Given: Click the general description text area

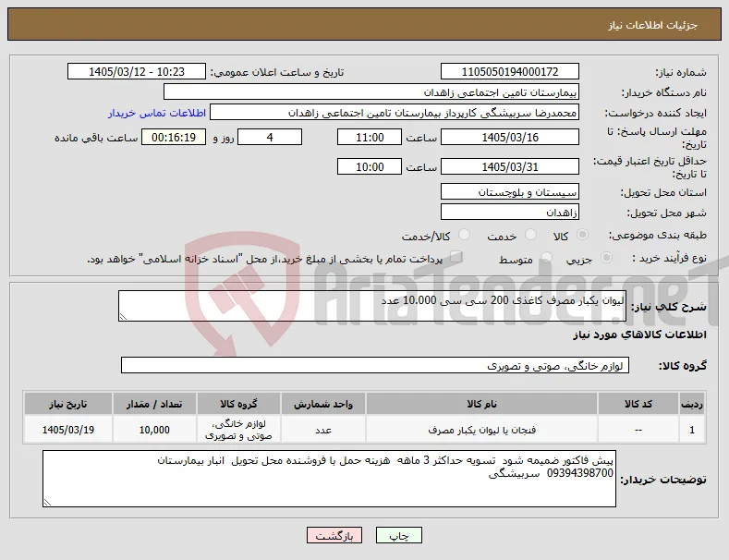Looking at the screenshot, I should pos(372,306).
